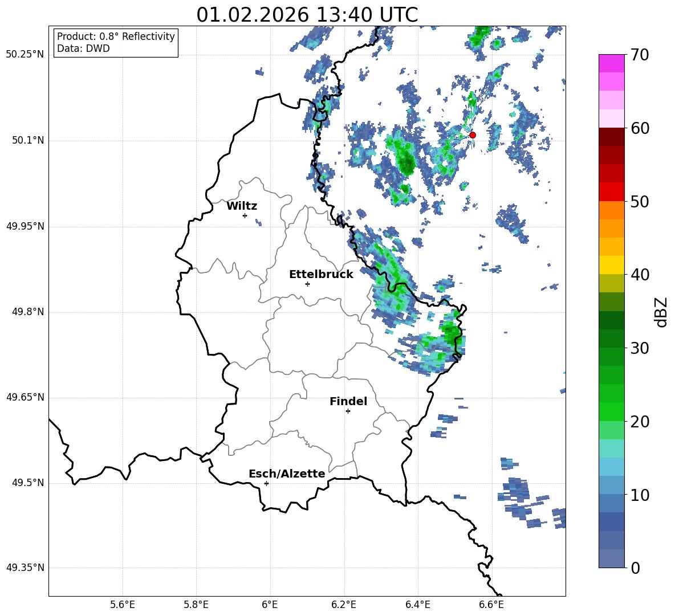The height and width of the screenshot is (616, 675).
Task: Click the 'Data: DWD' text
Action: [x=83, y=48]
